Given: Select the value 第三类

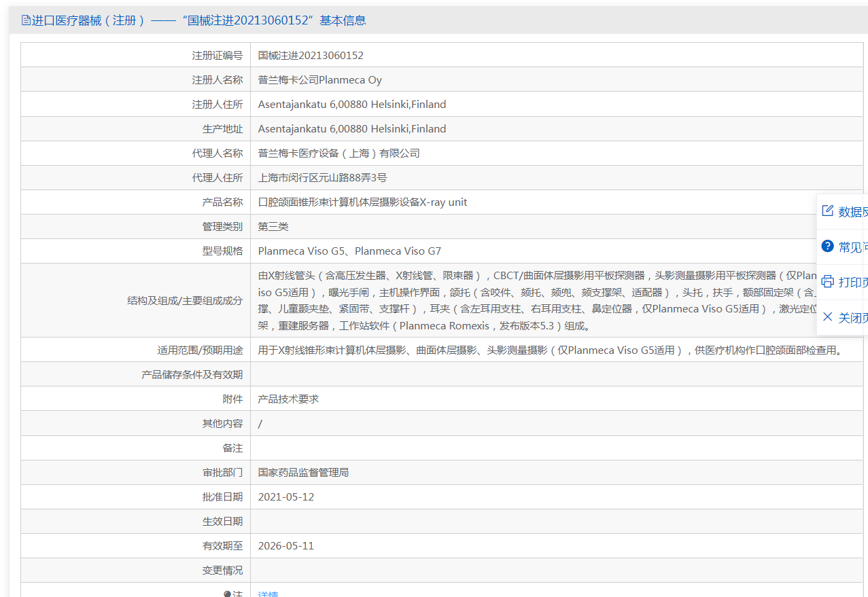Looking at the screenshot, I should tap(273, 226).
